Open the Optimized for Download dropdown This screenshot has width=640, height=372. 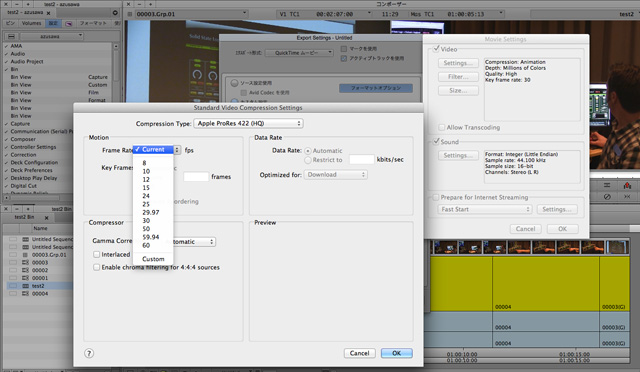click(x=336, y=175)
